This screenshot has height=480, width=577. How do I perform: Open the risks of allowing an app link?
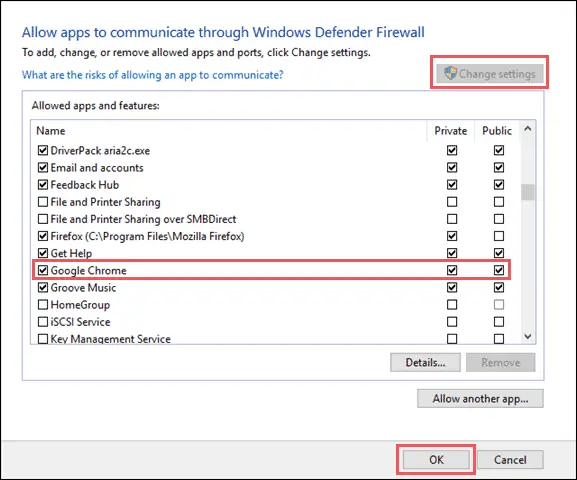(152, 75)
